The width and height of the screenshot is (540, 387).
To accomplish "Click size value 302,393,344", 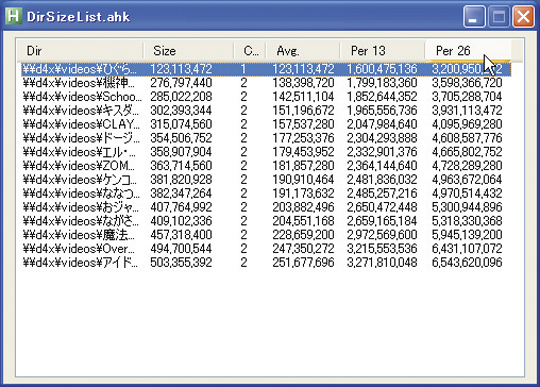I will pos(181,111).
